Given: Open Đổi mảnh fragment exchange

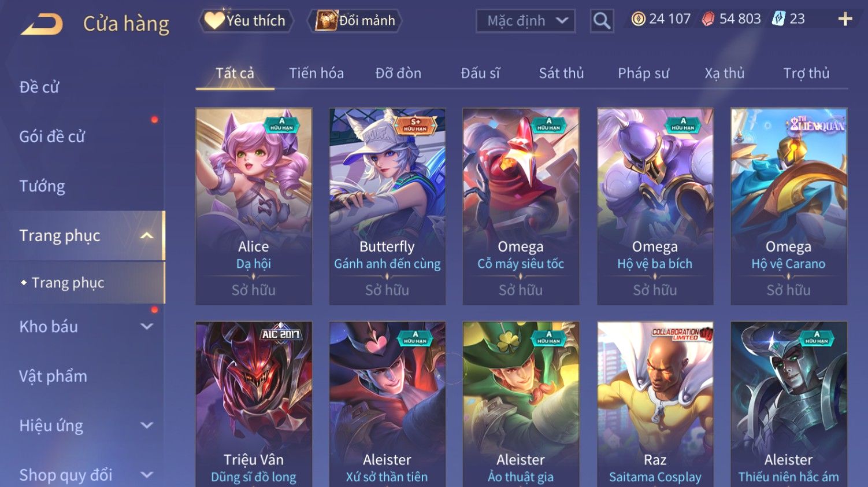Looking at the screenshot, I should click(355, 21).
